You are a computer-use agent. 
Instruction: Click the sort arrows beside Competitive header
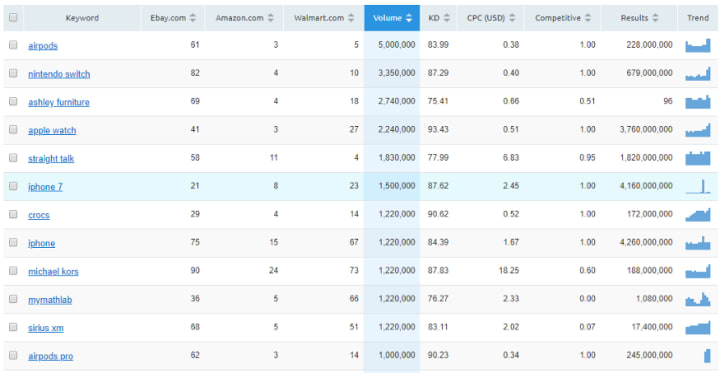click(588, 18)
